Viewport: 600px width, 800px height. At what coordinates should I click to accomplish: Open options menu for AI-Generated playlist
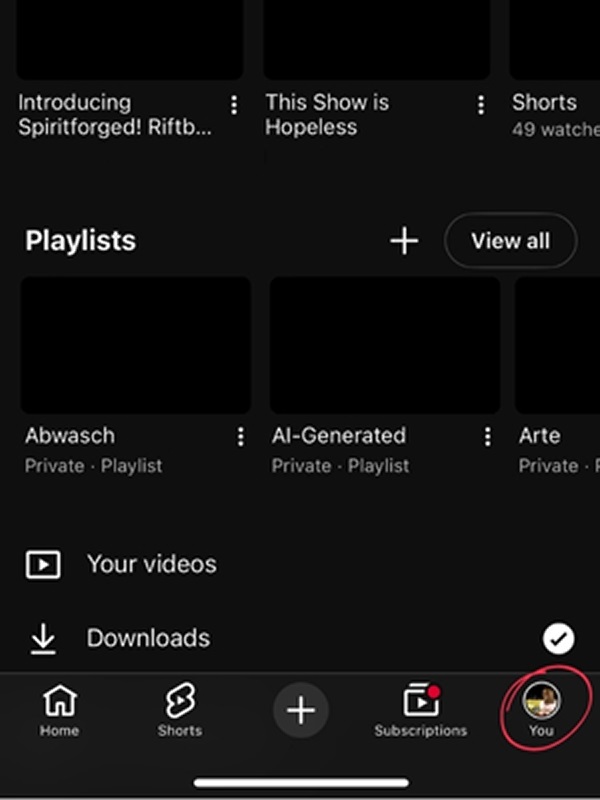(x=487, y=437)
